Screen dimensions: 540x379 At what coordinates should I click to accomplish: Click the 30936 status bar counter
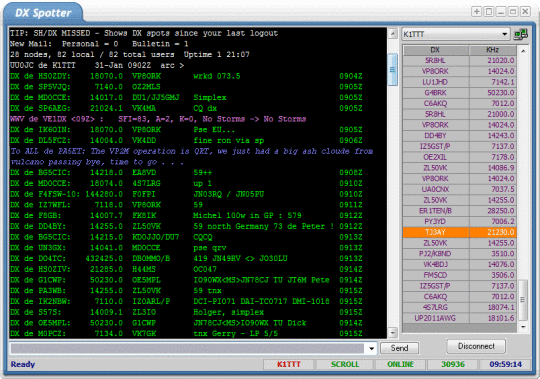pyautogui.click(x=453, y=364)
